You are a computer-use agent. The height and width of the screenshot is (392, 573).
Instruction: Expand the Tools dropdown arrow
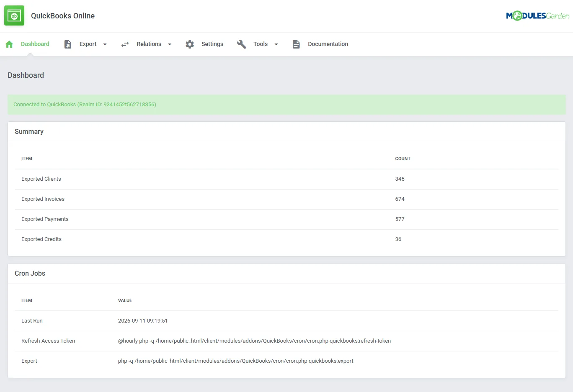point(276,44)
